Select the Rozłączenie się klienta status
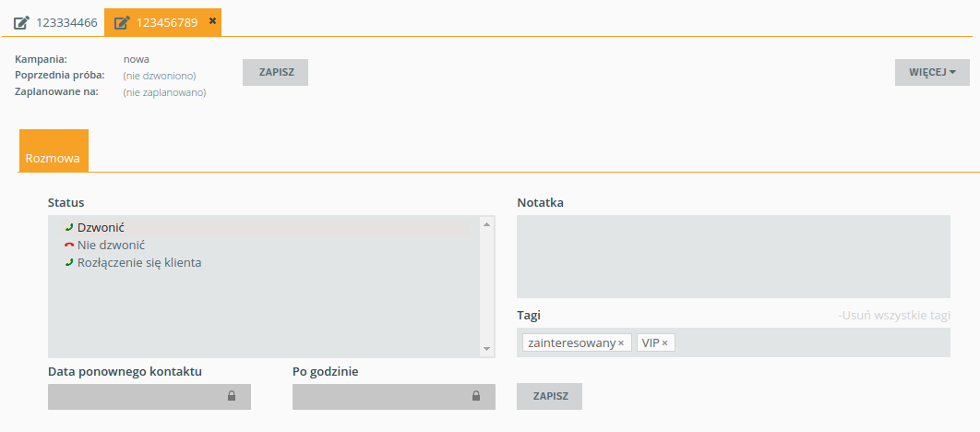 (x=264, y=262)
